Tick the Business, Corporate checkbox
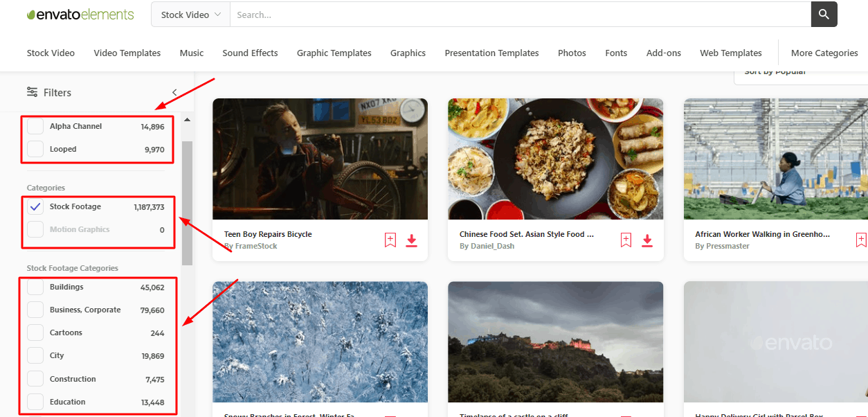Viewport: 868px width, 417px height. click(x=35, y=310)
